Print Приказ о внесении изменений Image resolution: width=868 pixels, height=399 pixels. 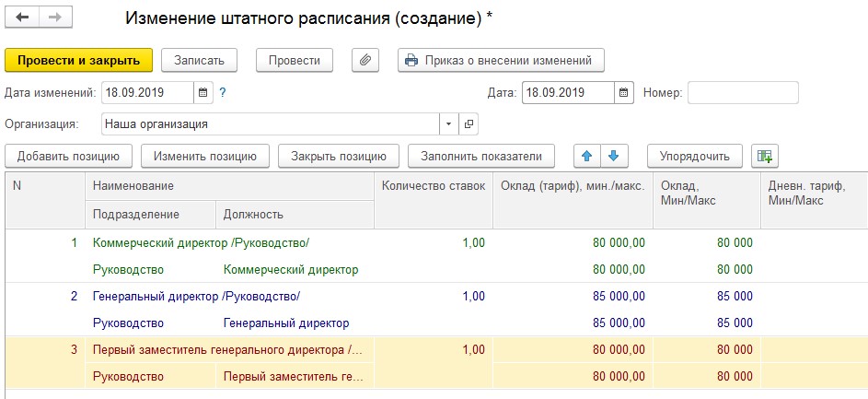tap(501, 60)
